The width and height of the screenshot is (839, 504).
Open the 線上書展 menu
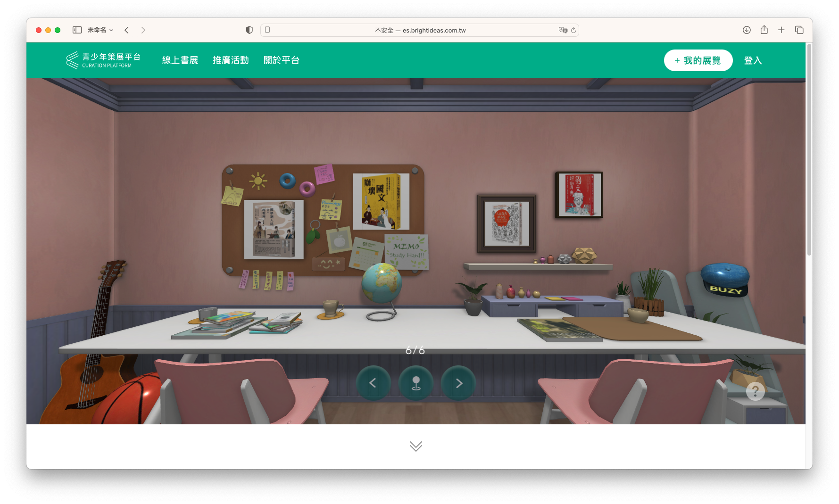click(180, 60)
